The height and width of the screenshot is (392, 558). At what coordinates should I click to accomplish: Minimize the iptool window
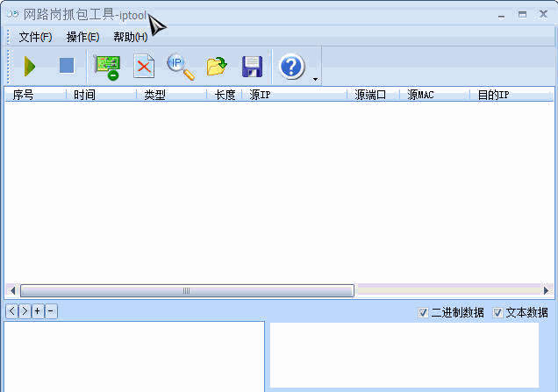(x=502, y=15)
